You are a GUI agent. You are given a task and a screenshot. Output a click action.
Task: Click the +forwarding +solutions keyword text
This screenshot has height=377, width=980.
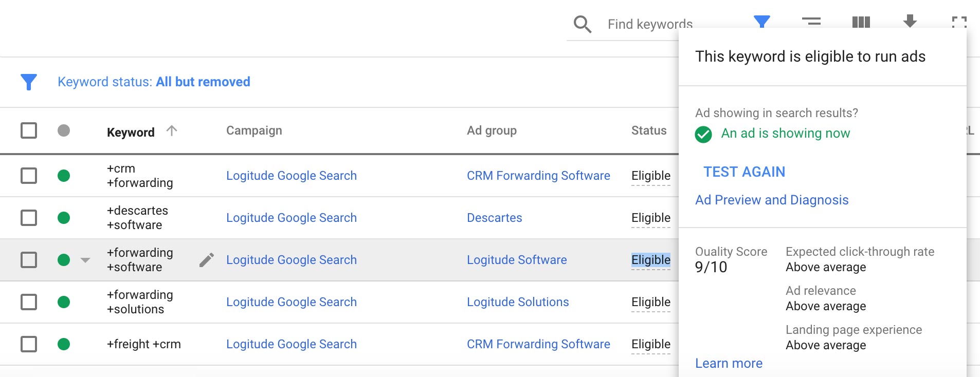[140, 302]
